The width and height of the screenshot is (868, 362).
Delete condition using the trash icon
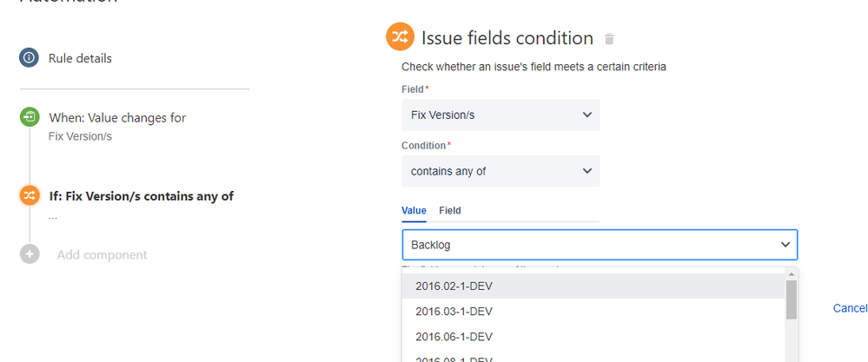609,39
